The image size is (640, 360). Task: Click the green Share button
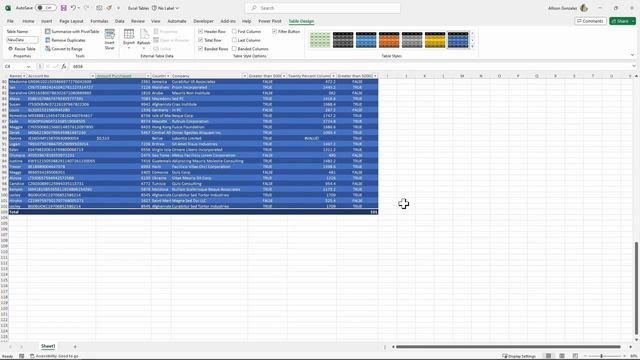622,21
